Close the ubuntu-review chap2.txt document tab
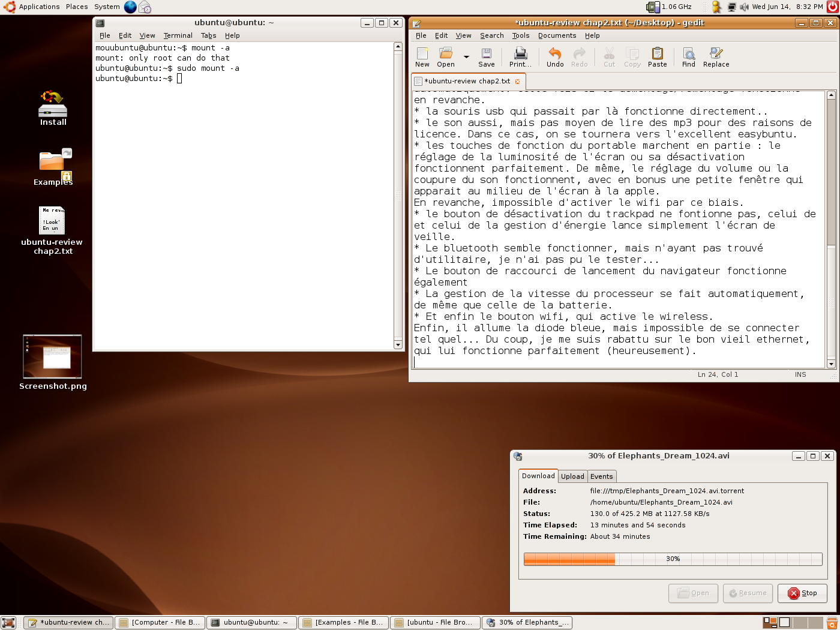The width and height of the screenshot is (840, 630). (517, 81)
